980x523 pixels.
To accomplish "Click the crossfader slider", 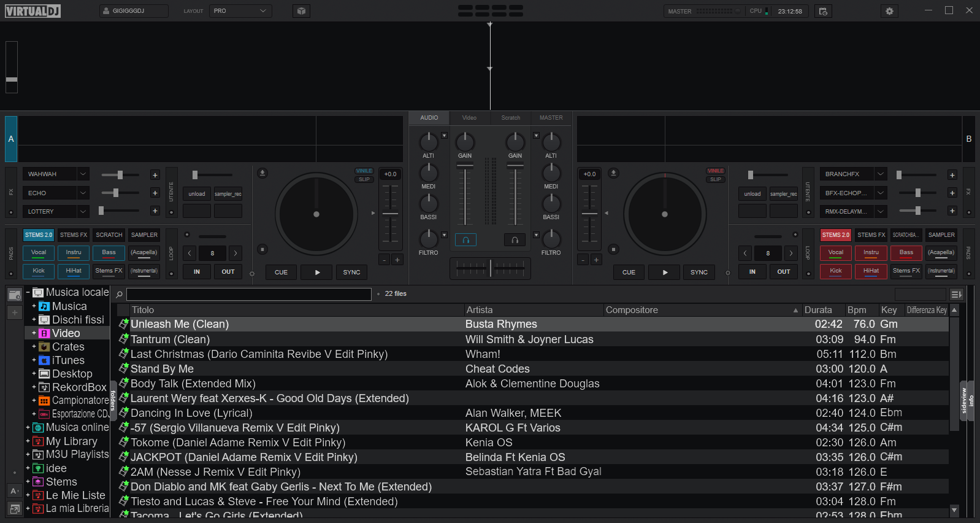I will click(491, 268).
